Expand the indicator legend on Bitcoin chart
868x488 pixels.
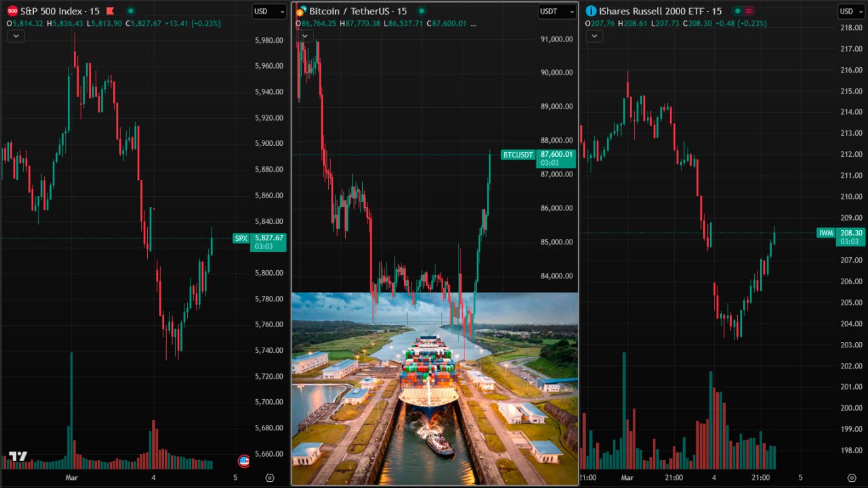coord(306,36)
